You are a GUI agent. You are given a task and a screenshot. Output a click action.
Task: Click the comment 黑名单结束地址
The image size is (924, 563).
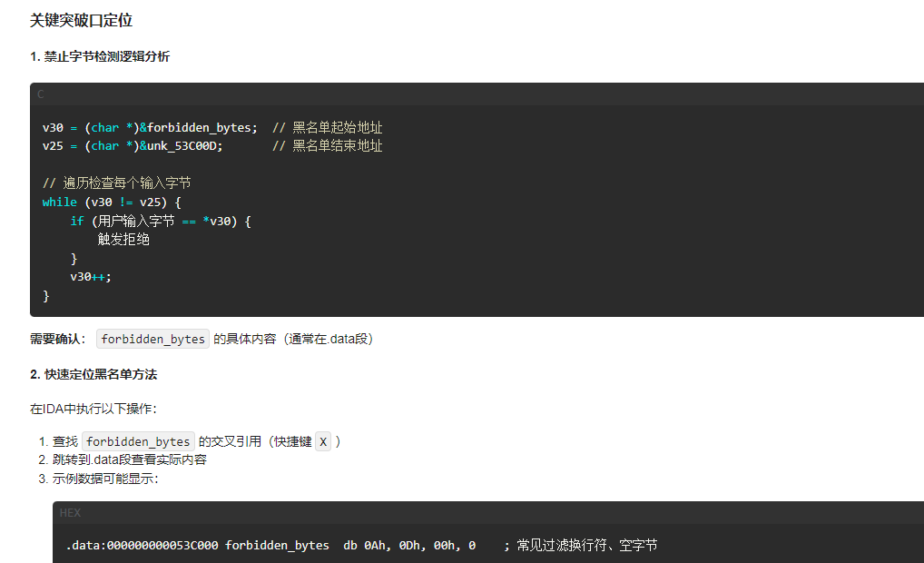pyautogui.click(x=327, y=145)
